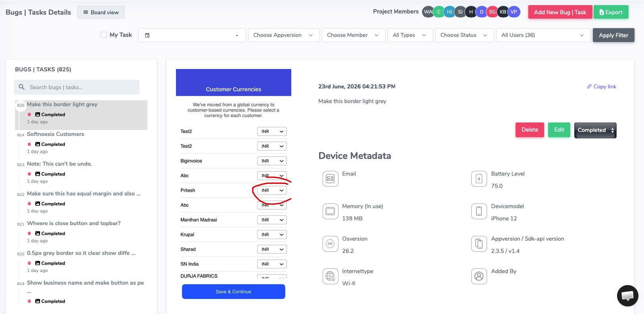The image size is (644, 314).
Task: Click the Copy link link
Action: coord(602,87)
